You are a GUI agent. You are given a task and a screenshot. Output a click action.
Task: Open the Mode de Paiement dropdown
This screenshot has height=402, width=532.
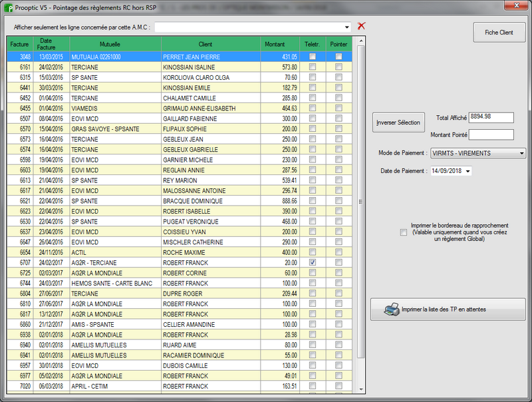point(521,154)
